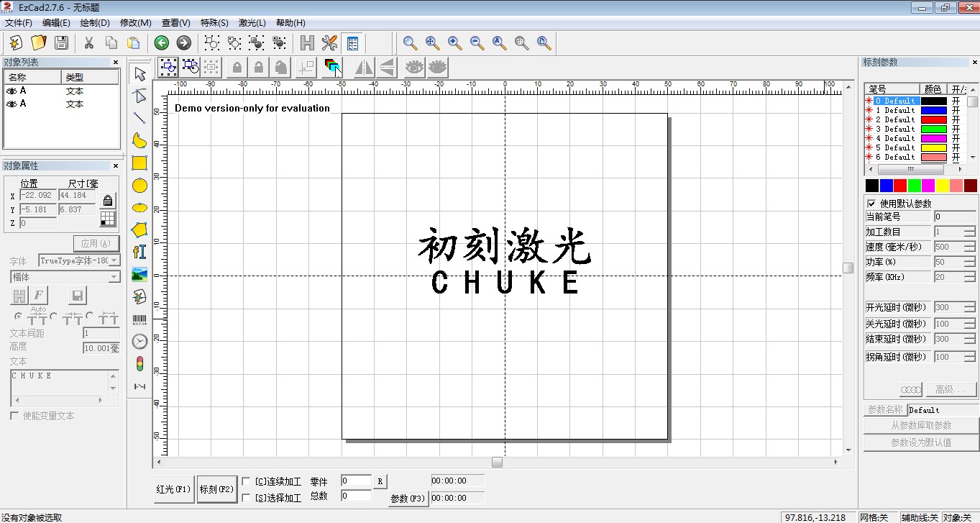Select the text tool in the toolbox
This screenshot has height=523, width=980.
(139, 252)
